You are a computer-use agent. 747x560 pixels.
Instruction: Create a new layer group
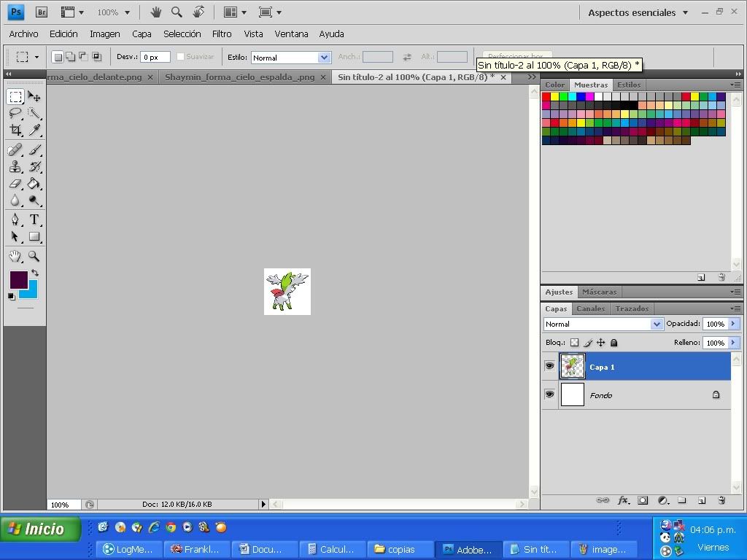coord(682,500)
